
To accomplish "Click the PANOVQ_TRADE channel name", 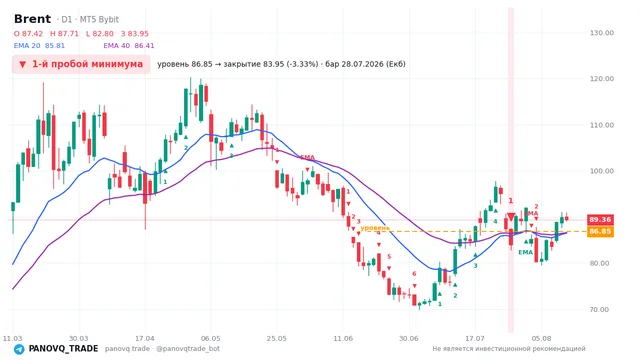I will point(63,349).
